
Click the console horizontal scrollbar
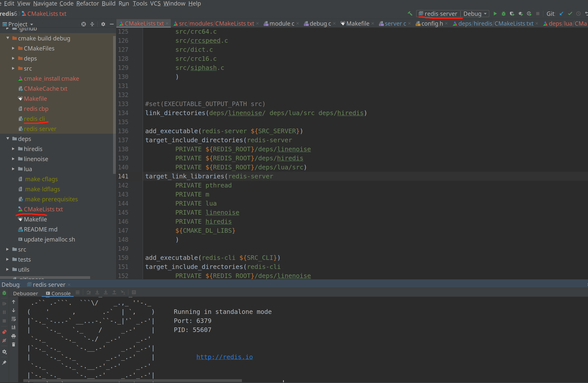(x=132, y=381)
